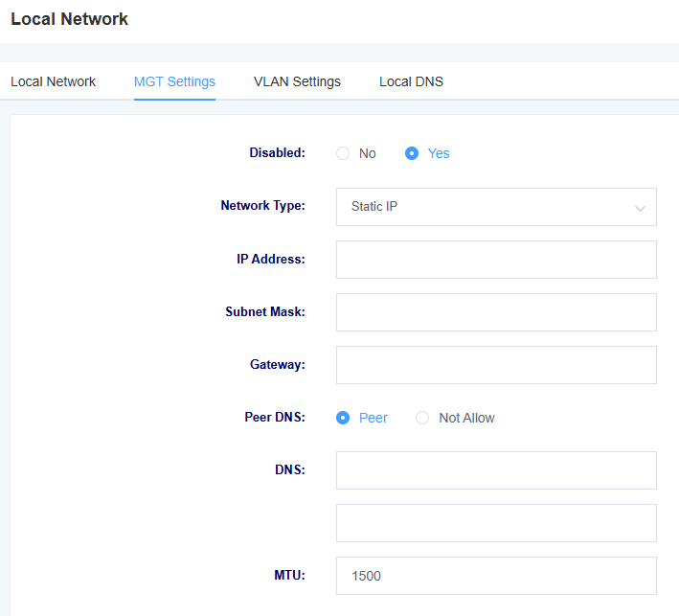The height and width of the screenshot is (616, 679).
Task: Click the second DNS input field
Action: pos(496,523)
